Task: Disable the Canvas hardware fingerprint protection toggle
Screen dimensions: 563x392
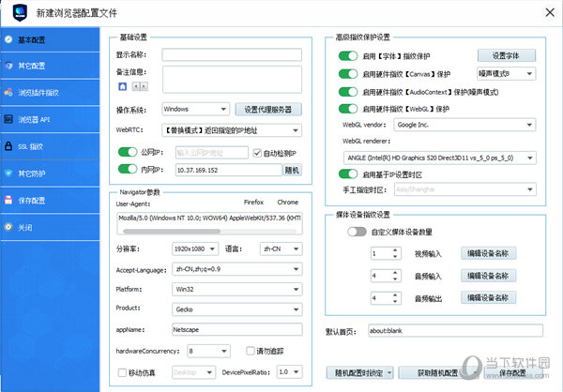Action: [x=348, y=73]
